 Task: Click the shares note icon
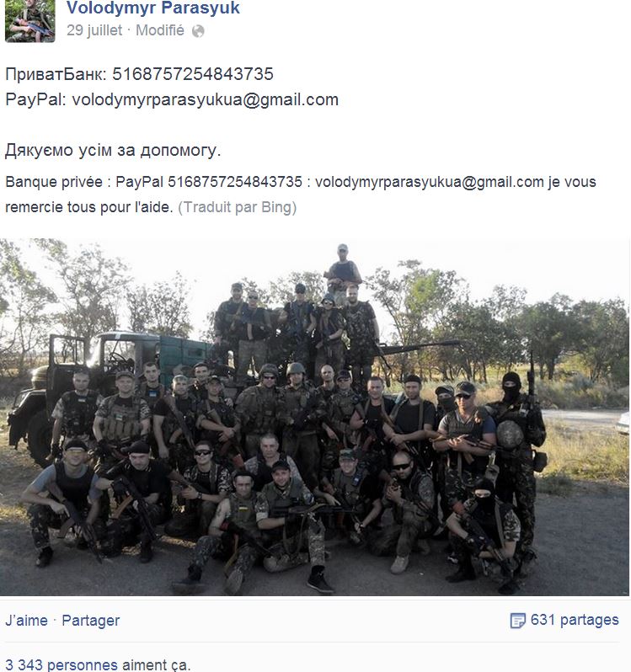(x=517, y=620)
